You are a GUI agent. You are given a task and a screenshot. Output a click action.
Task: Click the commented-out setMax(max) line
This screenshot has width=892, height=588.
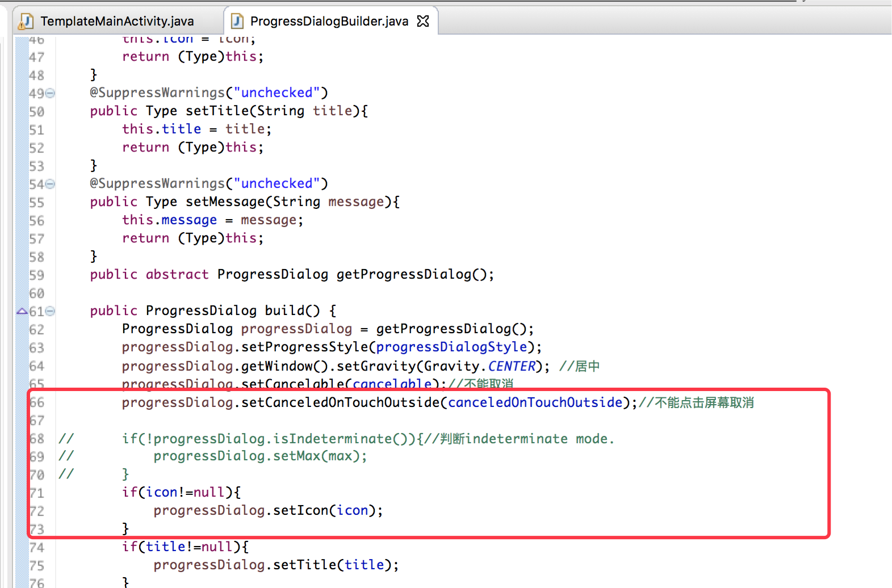tap(260, 456)
